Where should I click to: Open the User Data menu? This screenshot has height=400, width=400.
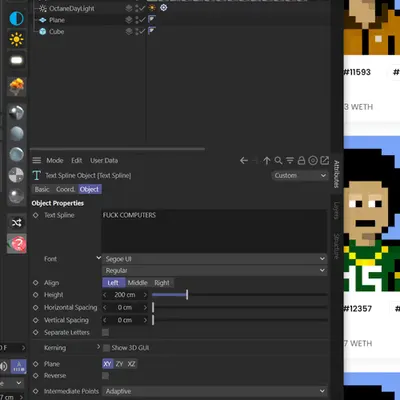104,161
